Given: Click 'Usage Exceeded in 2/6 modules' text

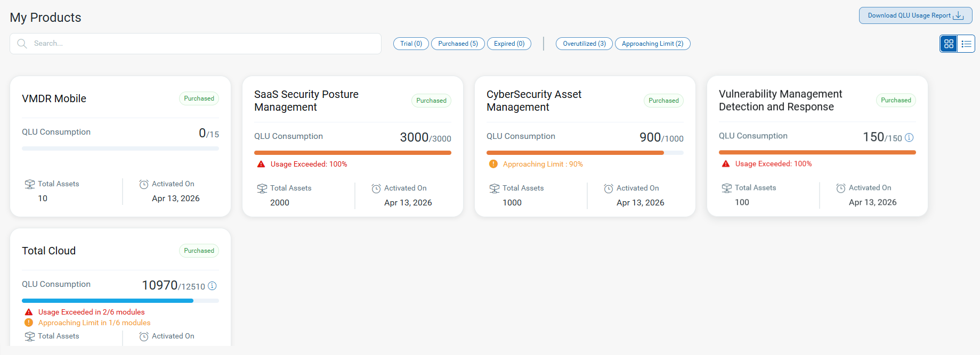Looking at the screenshot, I should (91, 312).
